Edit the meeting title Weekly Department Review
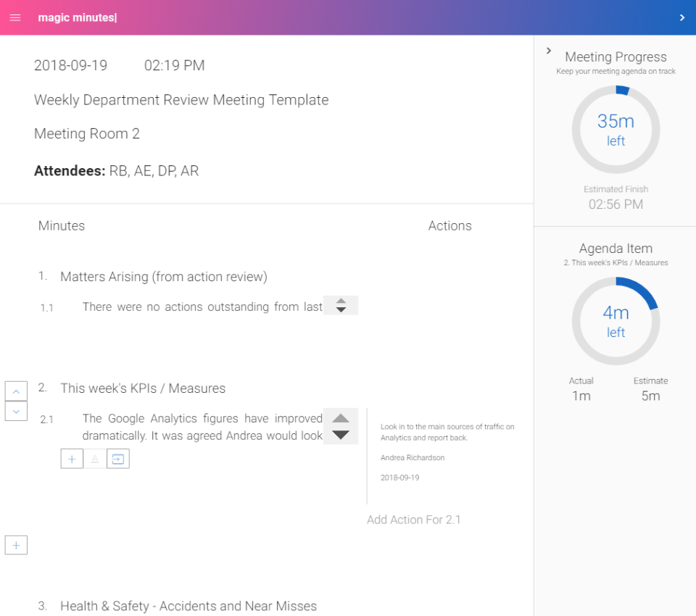696x616 pixels. click(x=181, y=100)
